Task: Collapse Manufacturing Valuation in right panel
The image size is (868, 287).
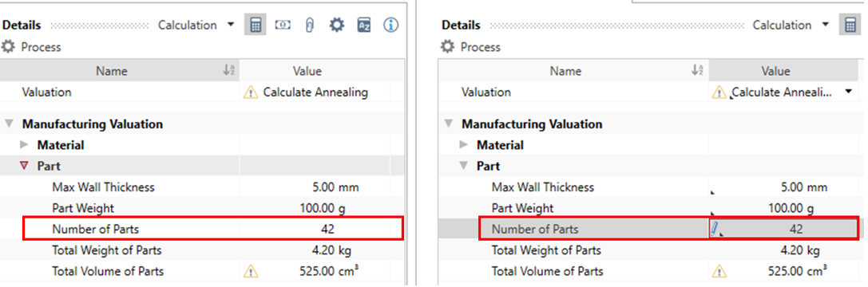Action: [447, 124]
